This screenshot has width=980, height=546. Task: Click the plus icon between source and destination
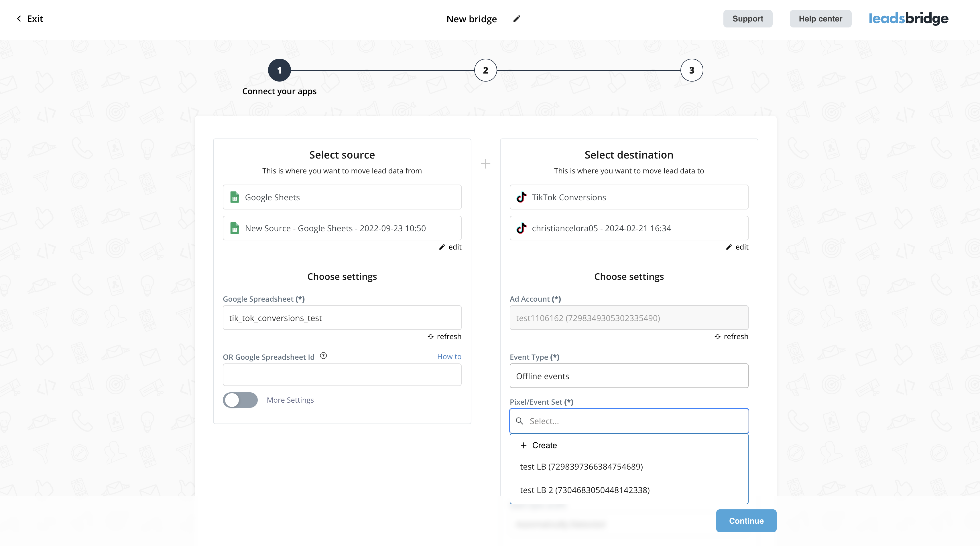485,164
